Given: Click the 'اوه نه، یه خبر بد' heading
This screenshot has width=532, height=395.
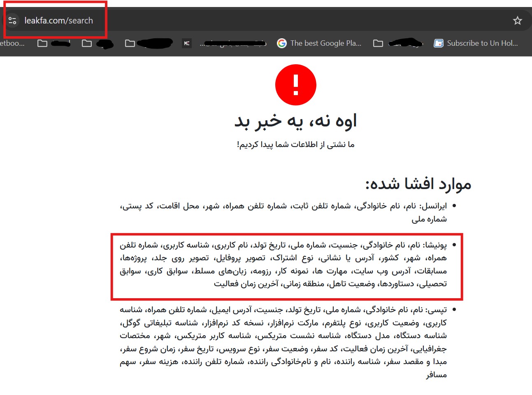Looking at the screenshot, I should (295, 121).
